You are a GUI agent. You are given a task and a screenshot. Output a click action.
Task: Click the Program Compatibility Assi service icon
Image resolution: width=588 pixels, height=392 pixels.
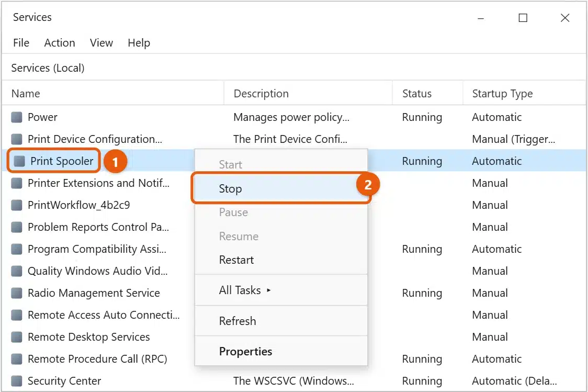(17, 249)
